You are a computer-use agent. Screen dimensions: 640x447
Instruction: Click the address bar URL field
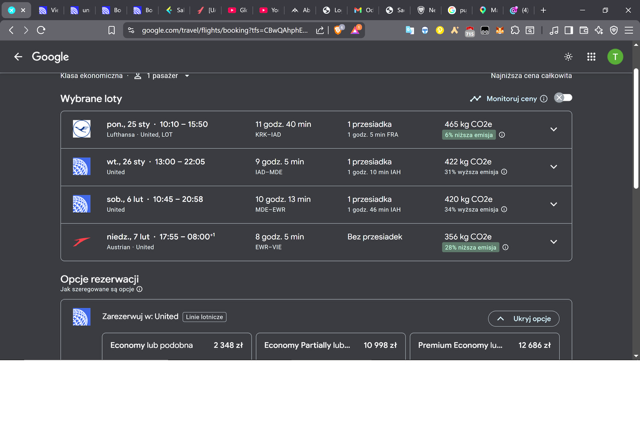(224, 30)
